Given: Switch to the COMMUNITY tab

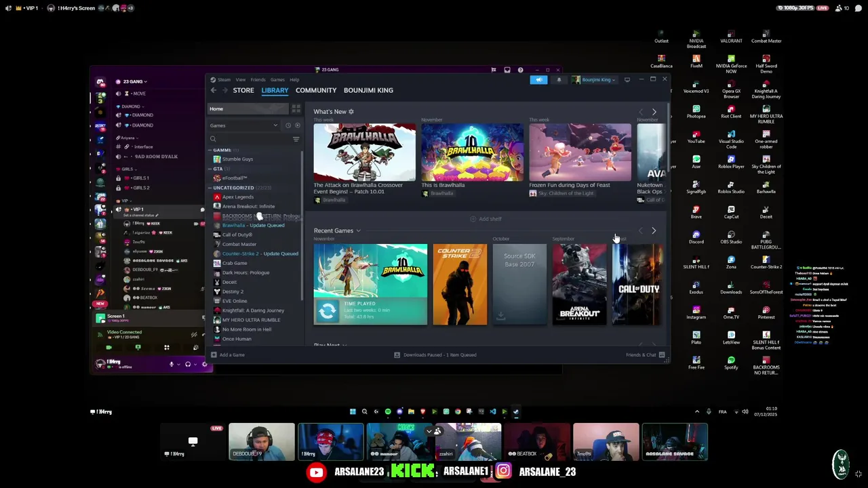Looking at the screenshot, I should [x=315, y=90].
